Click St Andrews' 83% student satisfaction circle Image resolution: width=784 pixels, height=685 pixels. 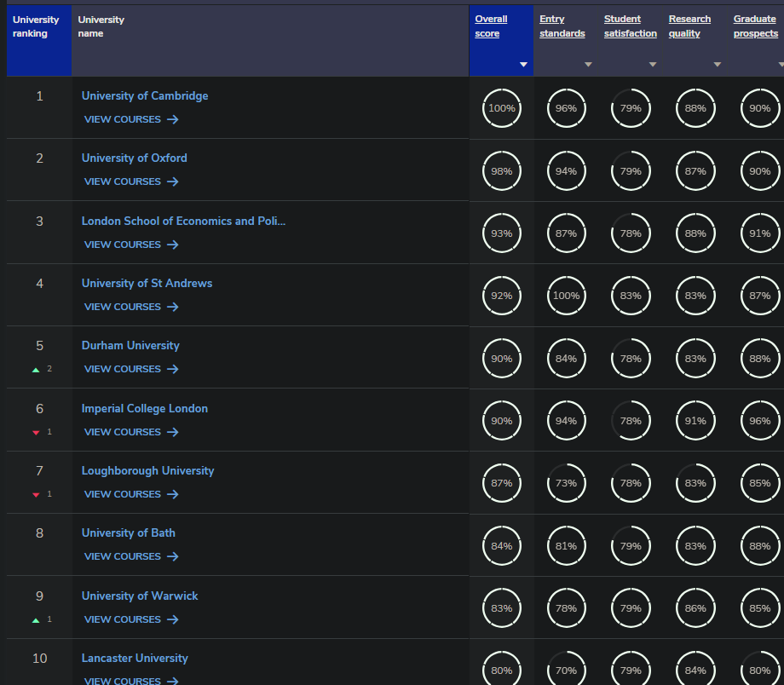click(x=631, y=296)
